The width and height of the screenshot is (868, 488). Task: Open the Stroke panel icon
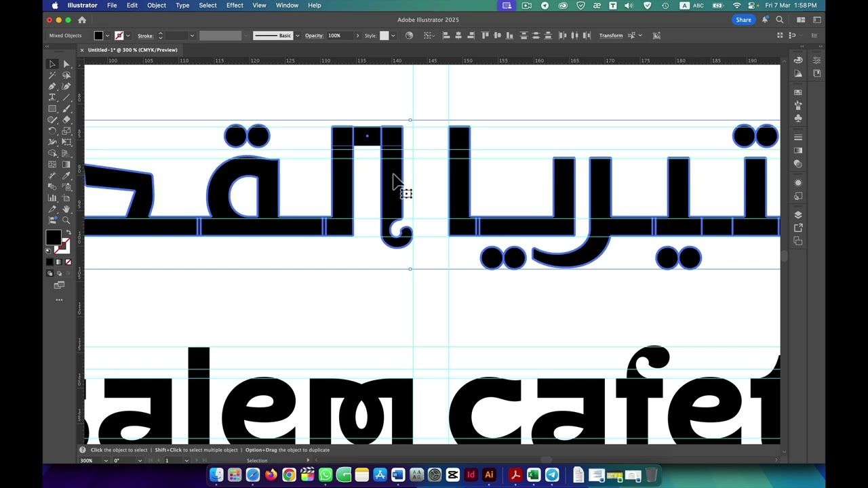[x=798, y=138]
